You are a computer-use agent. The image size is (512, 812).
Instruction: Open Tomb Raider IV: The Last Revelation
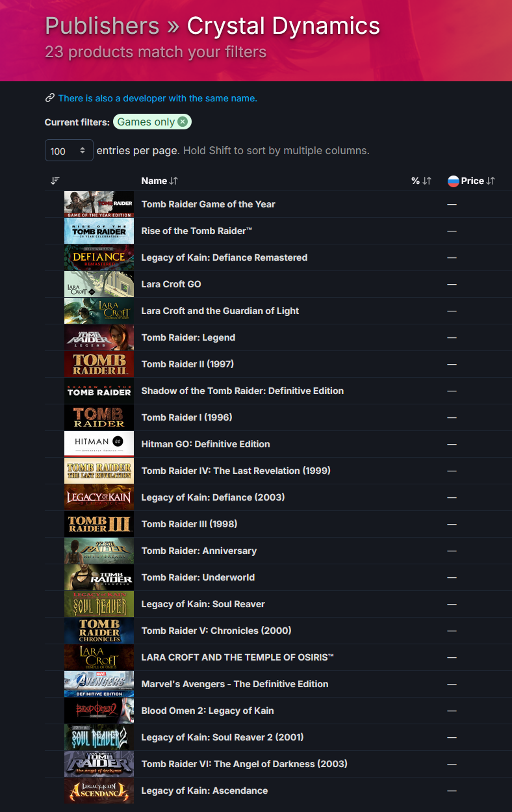(x=236, y=471)
